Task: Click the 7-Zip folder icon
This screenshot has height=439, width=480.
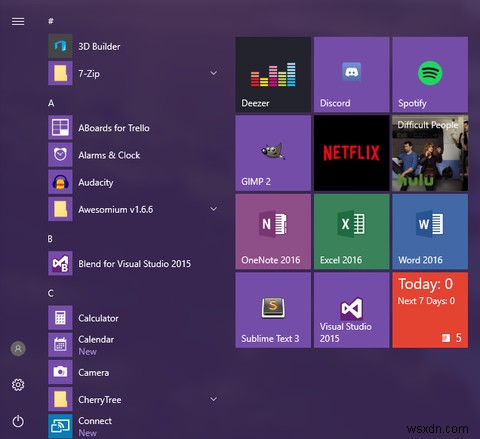Action: pyautogui.click(x=60, y=73)
